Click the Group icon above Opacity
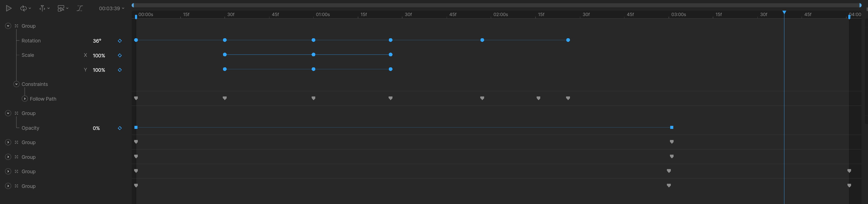 (x=16, y=113)
